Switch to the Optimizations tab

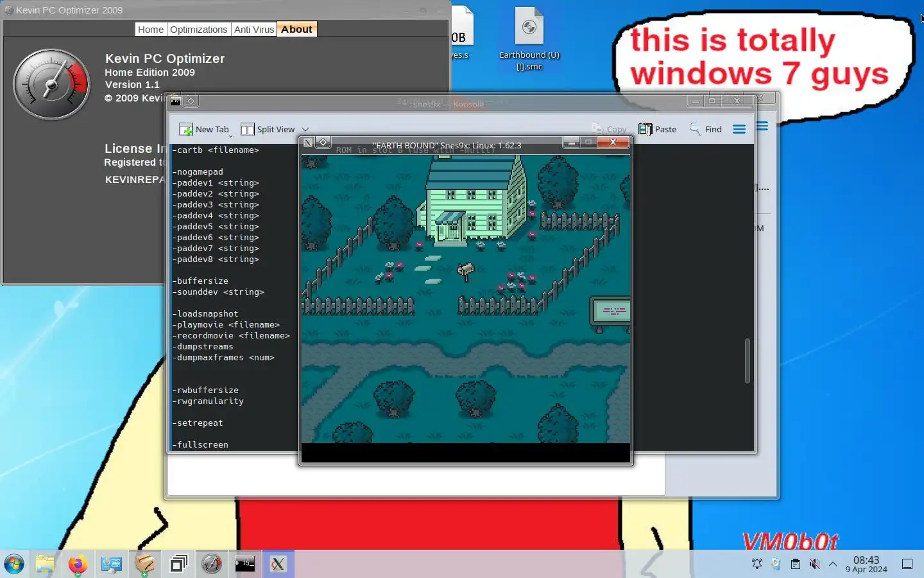199,30
